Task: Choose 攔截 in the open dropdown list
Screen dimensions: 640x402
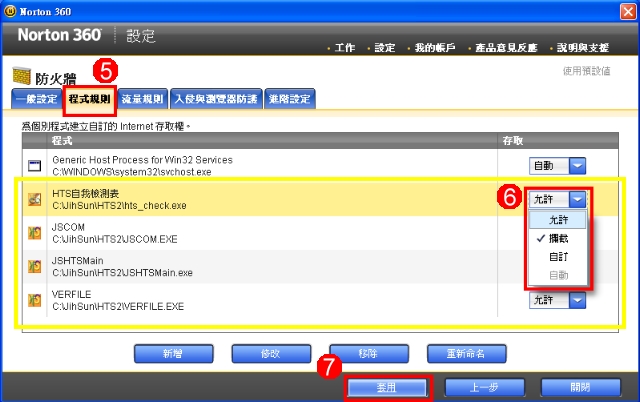Action: (558, 238)
